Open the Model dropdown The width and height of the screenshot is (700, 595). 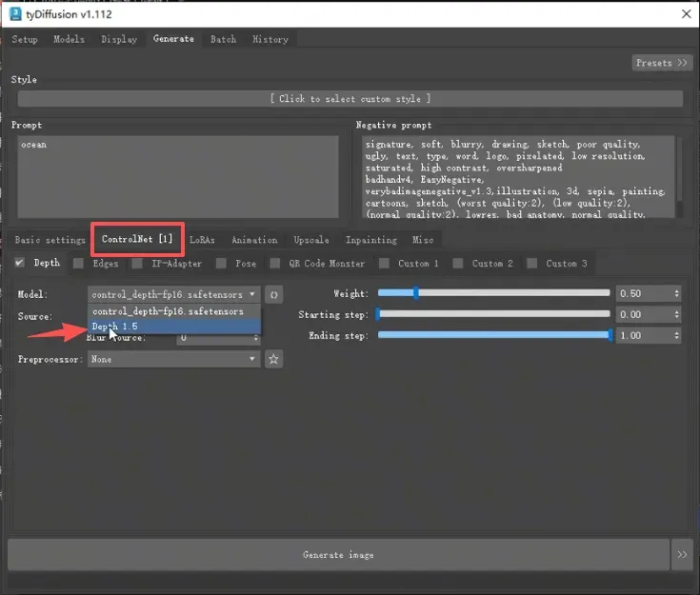click(x=173, y=294)
